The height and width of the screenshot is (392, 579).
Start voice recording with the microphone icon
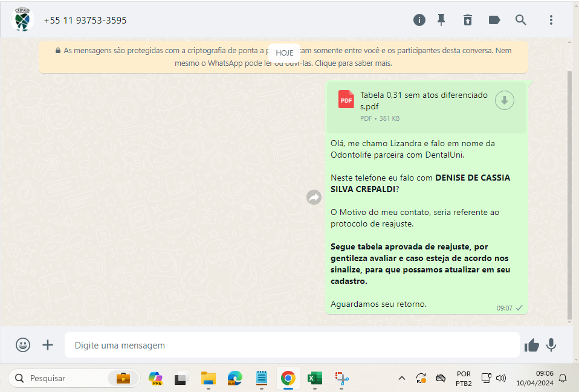pos(551,345)
